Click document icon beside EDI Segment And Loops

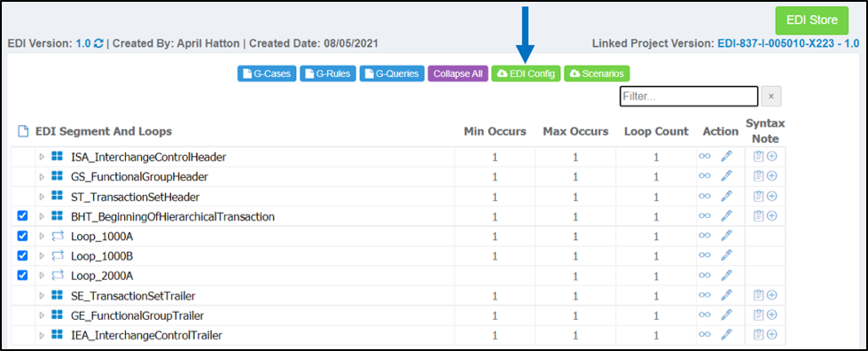tap(23, 131)
